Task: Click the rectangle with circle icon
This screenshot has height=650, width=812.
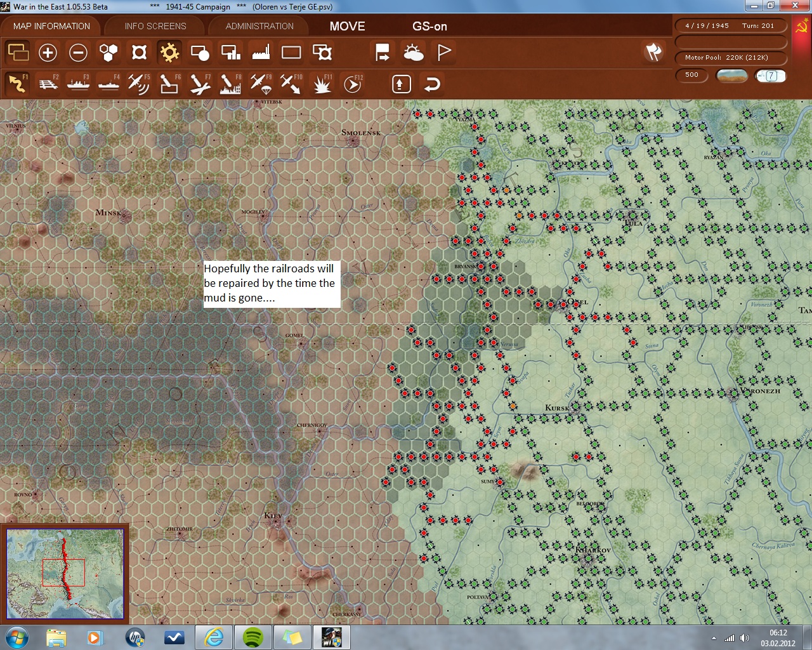Action: (200, 52)
